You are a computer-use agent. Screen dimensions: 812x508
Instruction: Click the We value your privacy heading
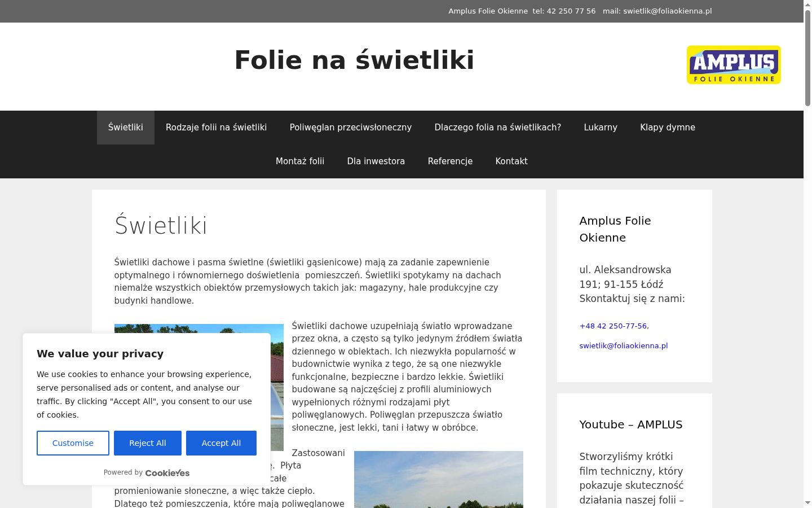point(100,354)
